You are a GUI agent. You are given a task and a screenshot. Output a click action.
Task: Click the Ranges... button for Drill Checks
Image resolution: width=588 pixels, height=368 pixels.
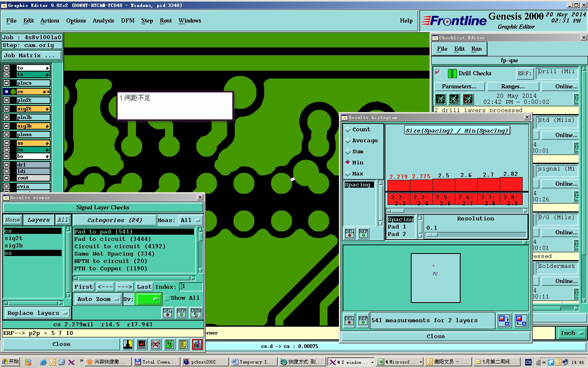coord(513,87)
